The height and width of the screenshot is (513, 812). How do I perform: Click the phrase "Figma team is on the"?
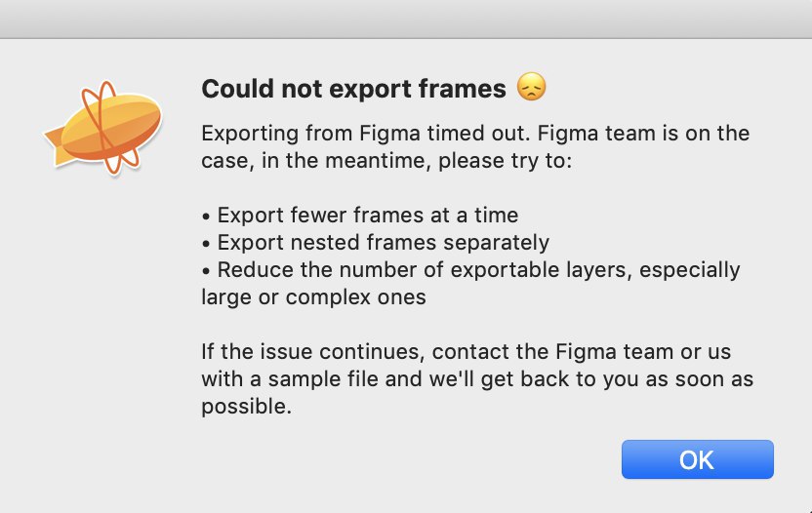(643, 134)
